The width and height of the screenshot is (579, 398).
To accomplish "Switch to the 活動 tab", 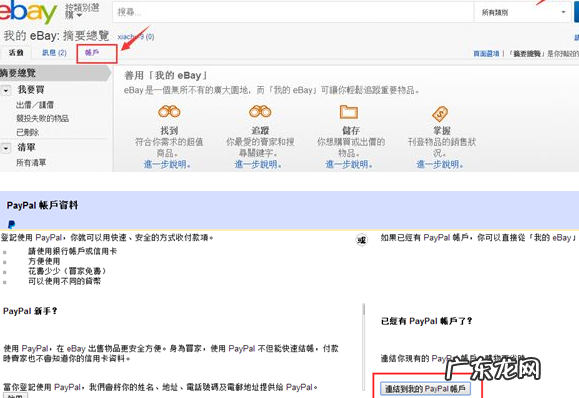I will pos(16,53).
